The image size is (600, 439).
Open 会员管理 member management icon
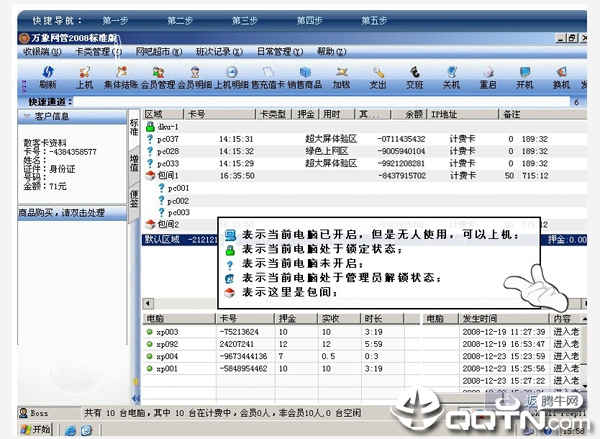(158, 72)
